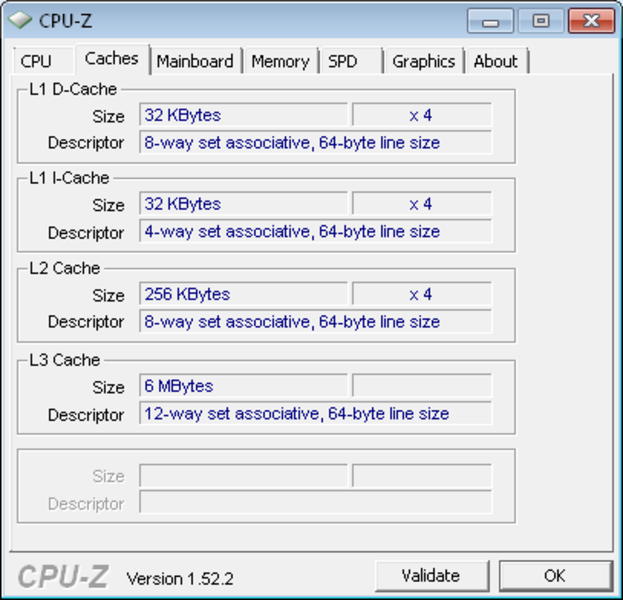623x600 pixels.
Task: Open the Mainboard tab
Action: click(x=195, y=61)
